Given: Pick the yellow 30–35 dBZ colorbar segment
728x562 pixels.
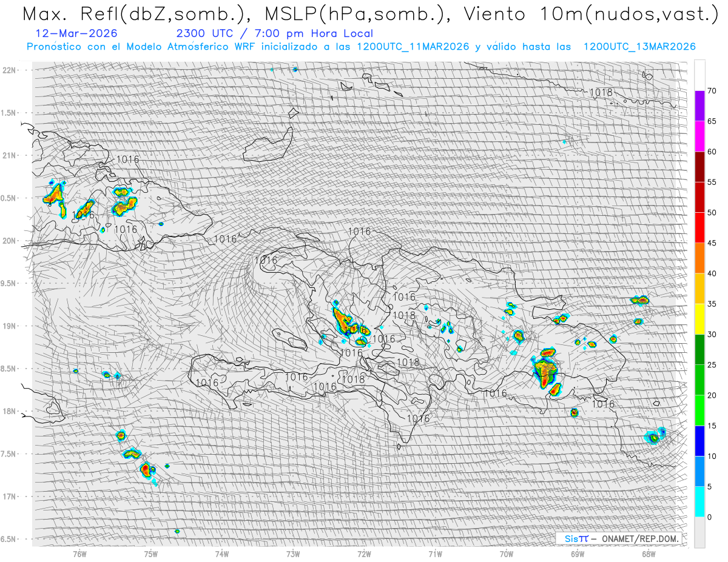Looking at the screenshot, I should [x=699, y=319].
